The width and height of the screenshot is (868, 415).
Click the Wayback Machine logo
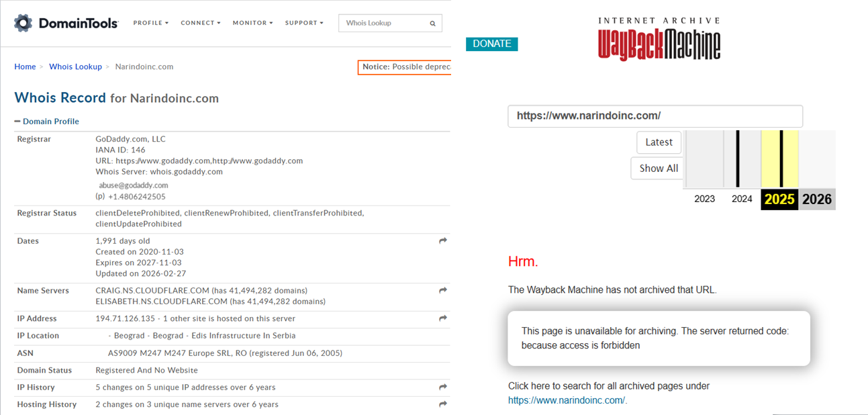pos(659,39)
